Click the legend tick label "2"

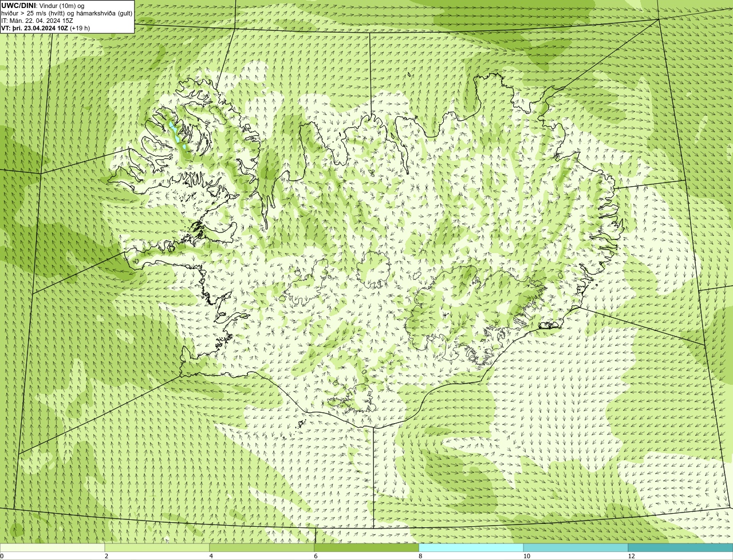tap(106, 556)
